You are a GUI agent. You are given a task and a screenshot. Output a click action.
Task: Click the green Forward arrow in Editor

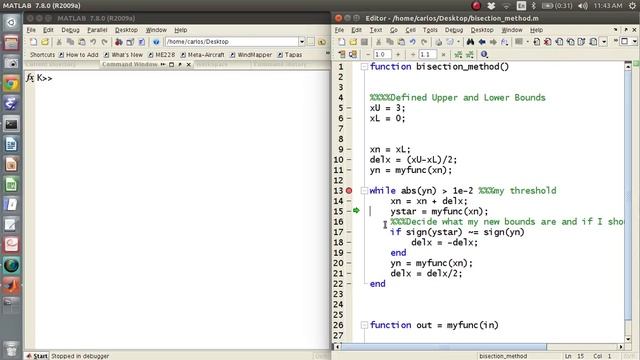pos(493,42)
